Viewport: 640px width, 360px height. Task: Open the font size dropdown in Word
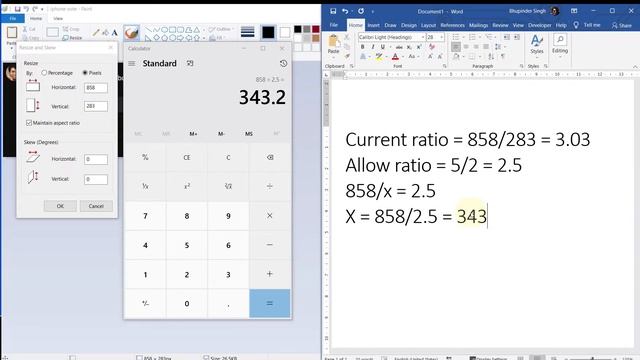pos(441,37)
